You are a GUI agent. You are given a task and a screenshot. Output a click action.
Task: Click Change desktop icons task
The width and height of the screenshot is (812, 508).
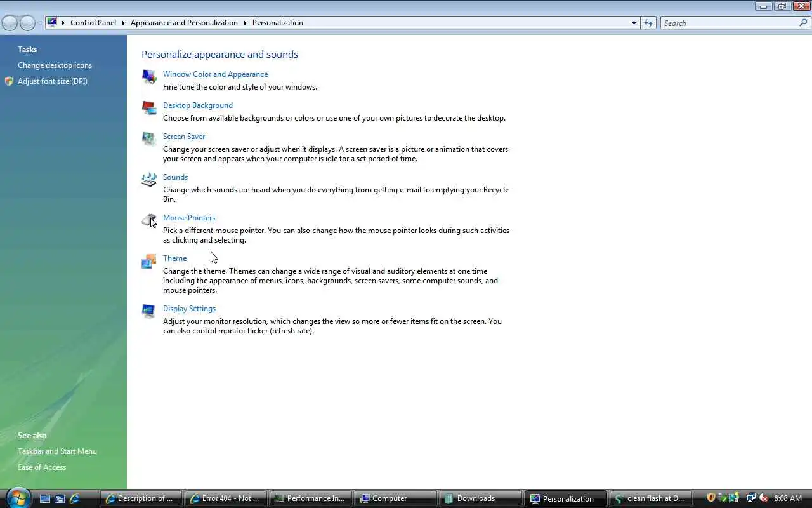(x=55, y=65)
